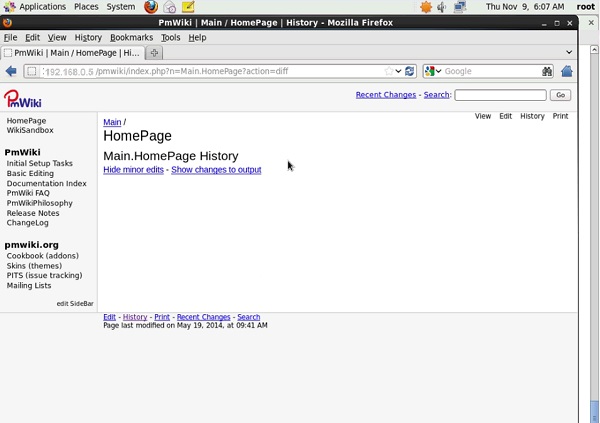Select the PmWiki Main / HomePage tab
The image size is (600, 423).
pos(73,53)
